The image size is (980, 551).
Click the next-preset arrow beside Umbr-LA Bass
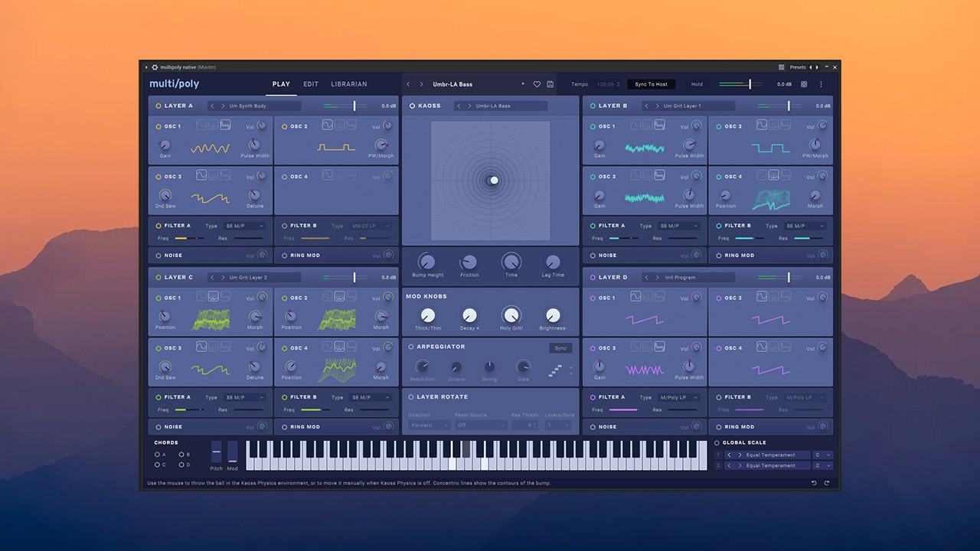tap(421, 84)
